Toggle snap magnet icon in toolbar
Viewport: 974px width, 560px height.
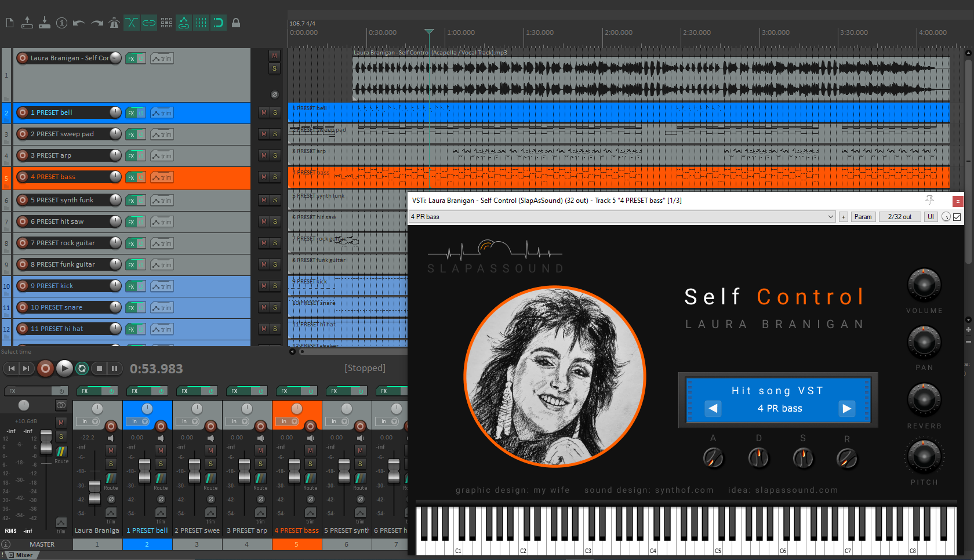click(x=219, y=23)
